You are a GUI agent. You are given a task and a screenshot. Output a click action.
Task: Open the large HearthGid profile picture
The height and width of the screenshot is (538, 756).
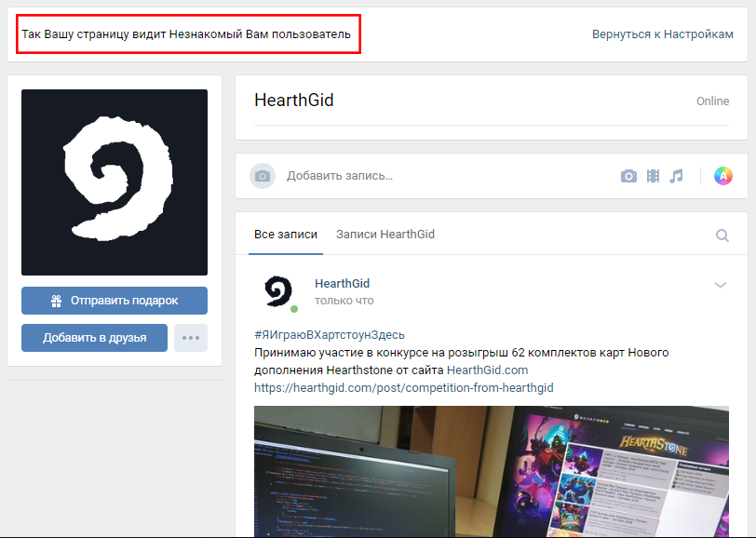tap(115, 182)
